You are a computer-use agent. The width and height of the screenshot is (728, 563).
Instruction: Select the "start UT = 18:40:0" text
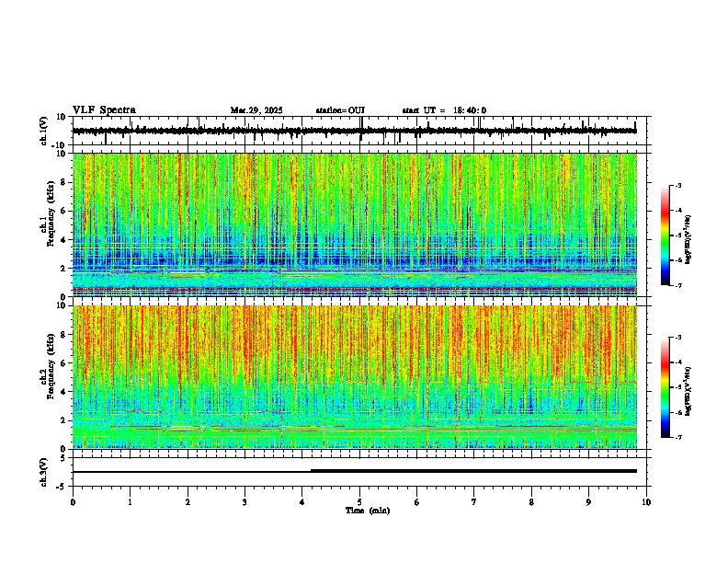point(444,110)
